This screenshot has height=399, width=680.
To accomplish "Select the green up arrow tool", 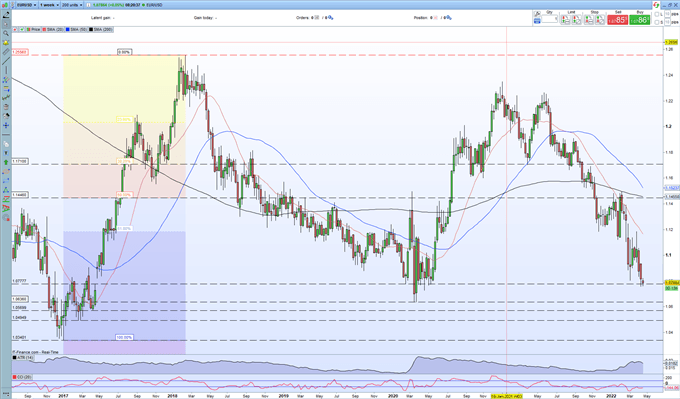I will [6, 162].
